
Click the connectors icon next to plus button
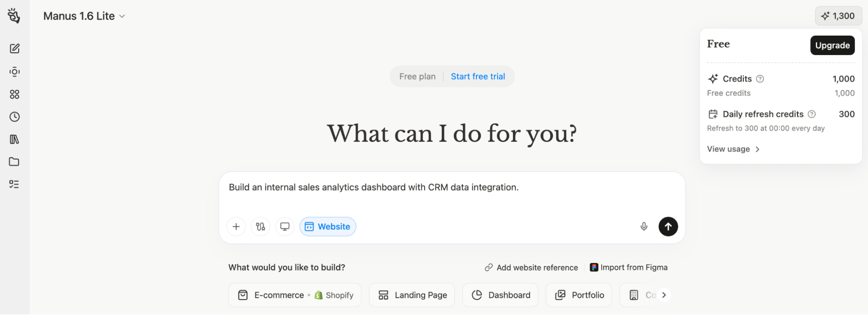tap(261, 226)
